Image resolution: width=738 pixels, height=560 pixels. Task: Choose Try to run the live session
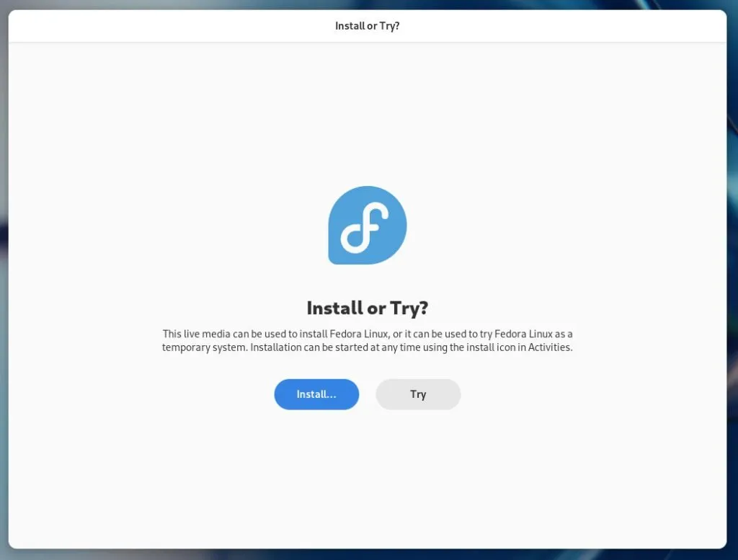tap(418, 394)
